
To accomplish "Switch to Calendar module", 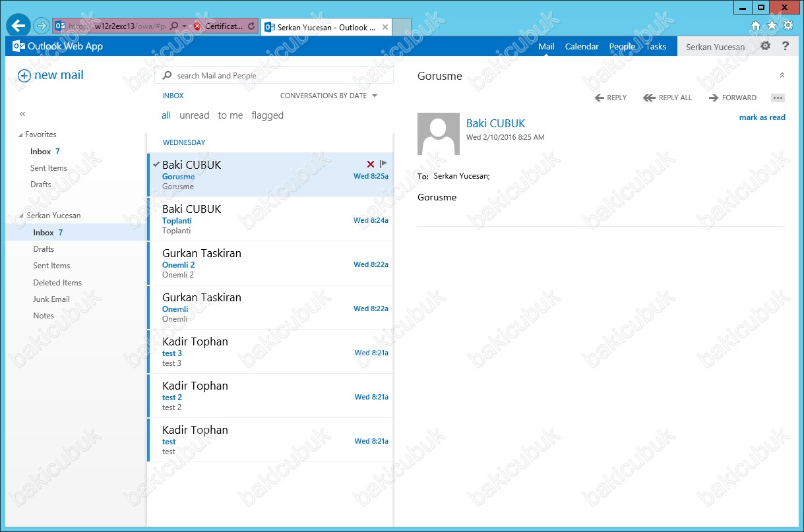I will [x=582, y=46].
